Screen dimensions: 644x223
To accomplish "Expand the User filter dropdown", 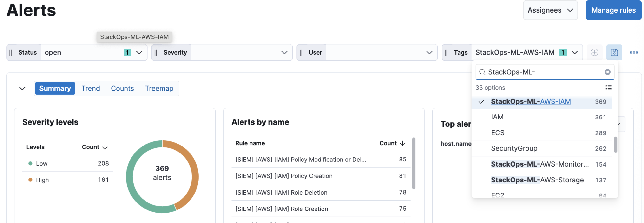I will coord(429,53).
